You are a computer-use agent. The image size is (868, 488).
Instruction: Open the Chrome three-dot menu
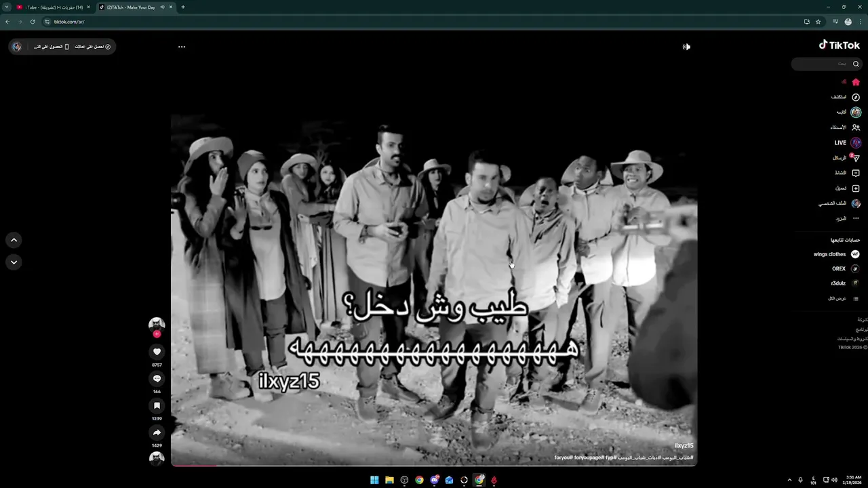[x=860, y=22]
